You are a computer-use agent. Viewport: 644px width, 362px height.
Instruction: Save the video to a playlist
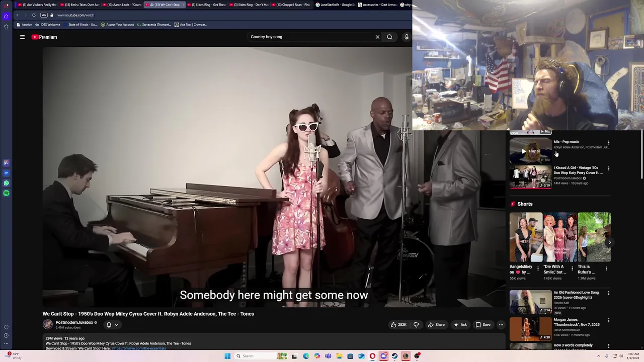[483, 325]
